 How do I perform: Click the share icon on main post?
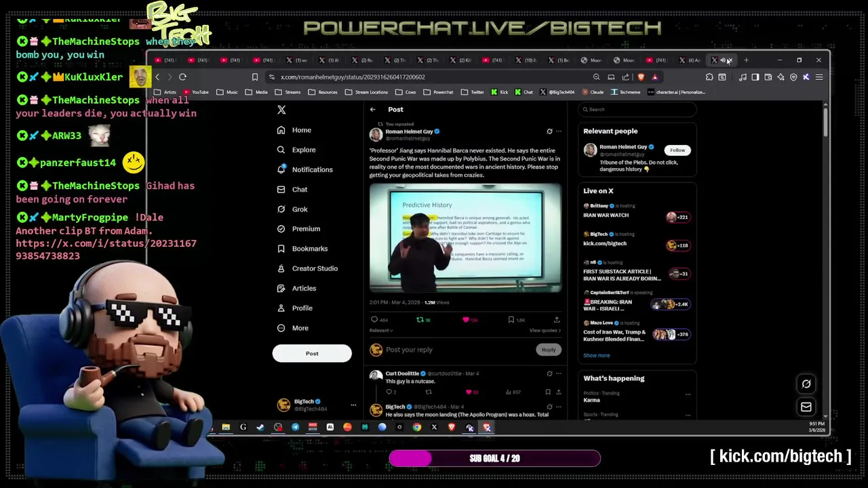(x=557, y=319)
